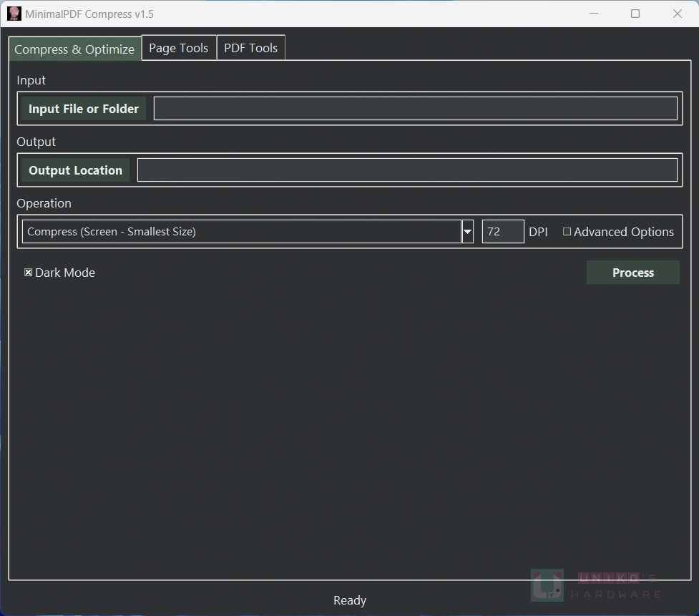699x616 pixels.
Task: Maximize the MinimalPDF Compress window
Action: coord(635,14)
